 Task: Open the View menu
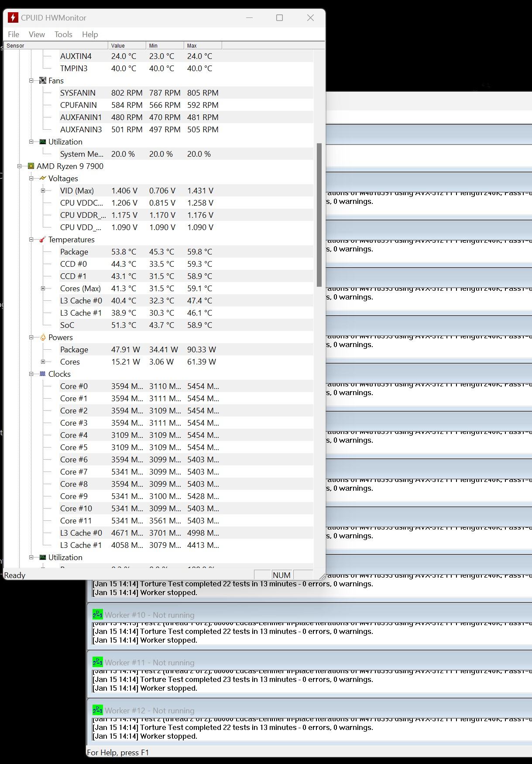pyautogui.click(x=37, y=34)
